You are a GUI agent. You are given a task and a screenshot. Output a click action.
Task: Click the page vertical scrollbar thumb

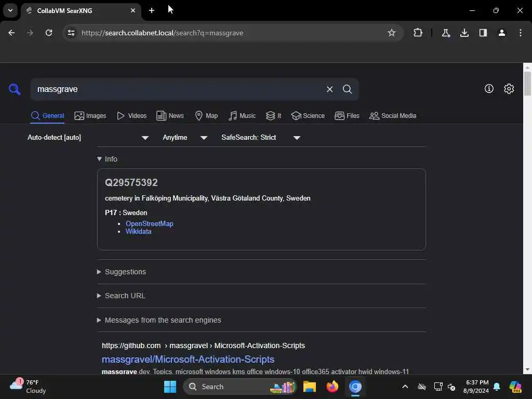[527, 84]
